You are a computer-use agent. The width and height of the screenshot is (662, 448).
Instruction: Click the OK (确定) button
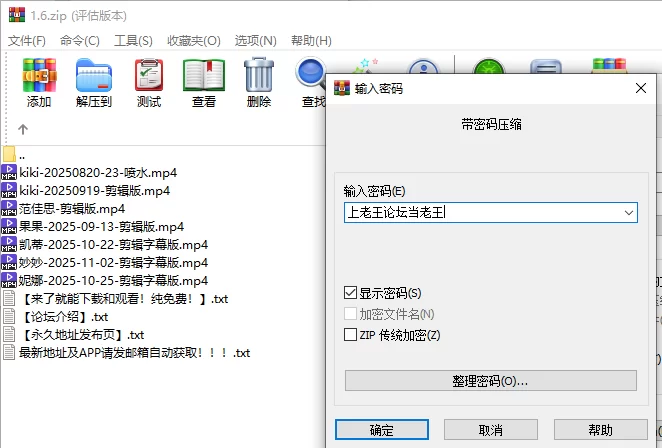point(381,430)
